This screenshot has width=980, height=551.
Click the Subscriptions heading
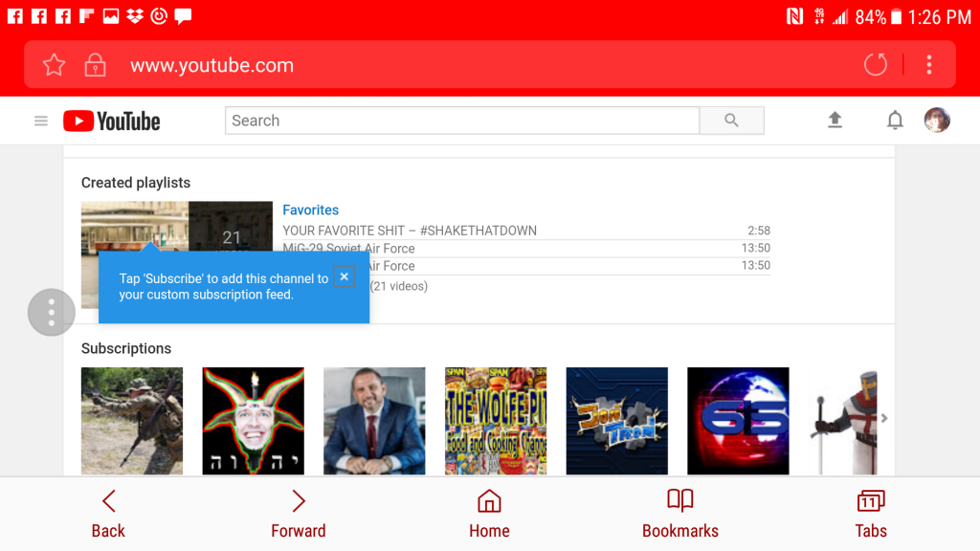(126, 348)
